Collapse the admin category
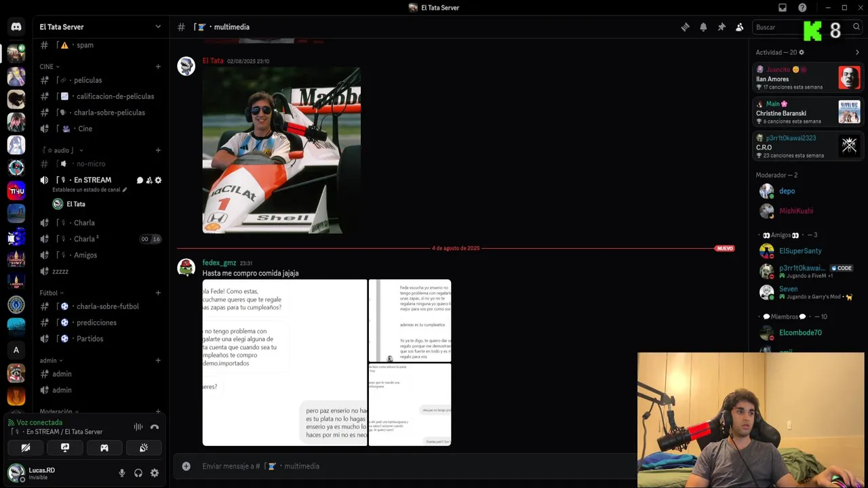868x488 pixels. point(51,361)
